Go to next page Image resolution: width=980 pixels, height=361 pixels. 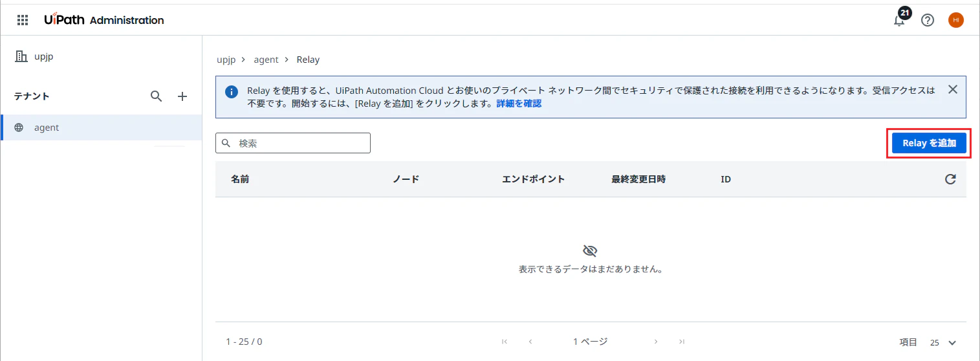click(655, 342)
